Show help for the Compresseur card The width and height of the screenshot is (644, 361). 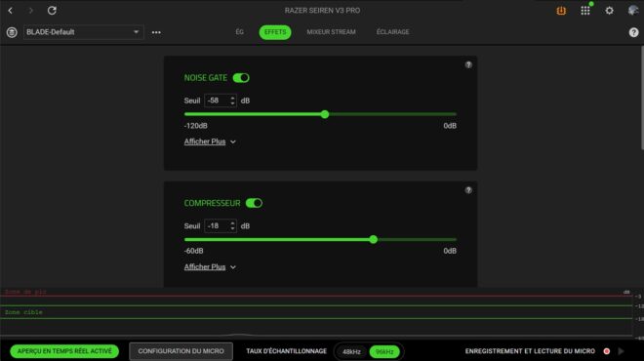click(468, 190)
